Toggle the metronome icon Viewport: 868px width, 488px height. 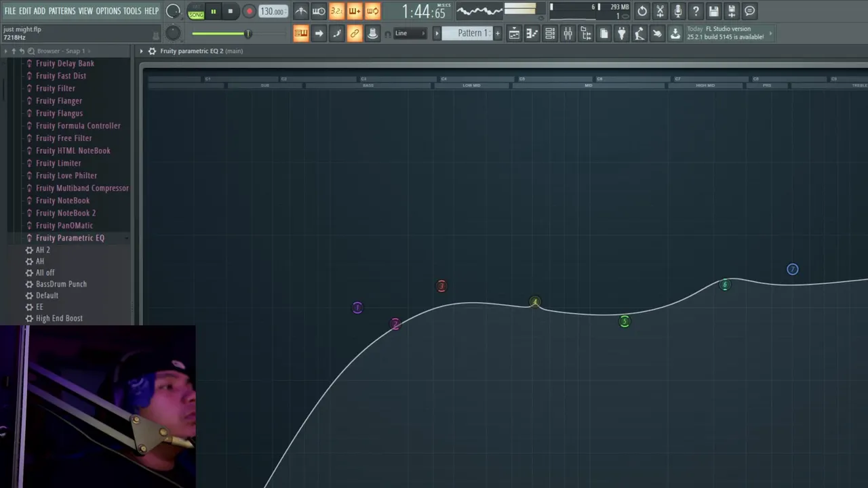(300, 11)
